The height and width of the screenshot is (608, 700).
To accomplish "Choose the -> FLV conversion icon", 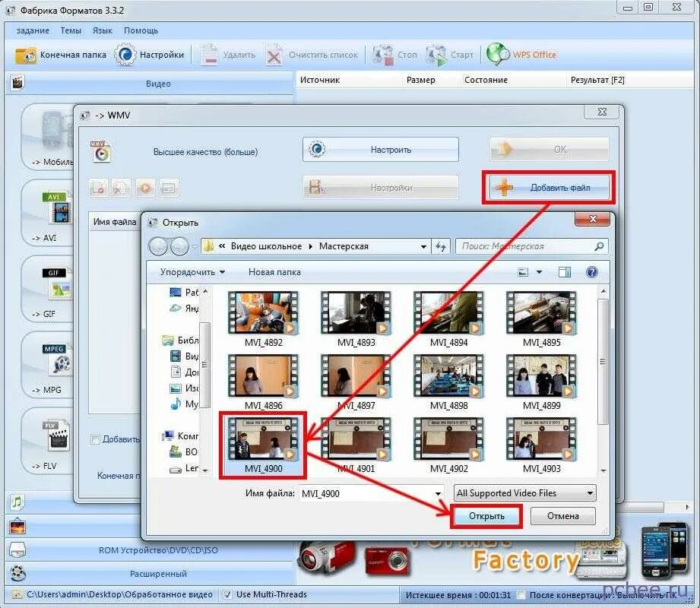I will [57, 435].
